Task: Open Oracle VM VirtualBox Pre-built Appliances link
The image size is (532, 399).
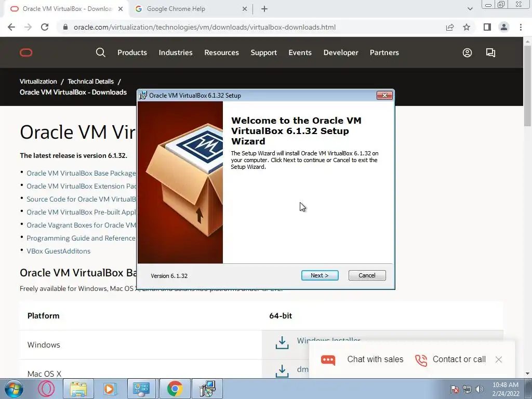Action: coord(81,212)
